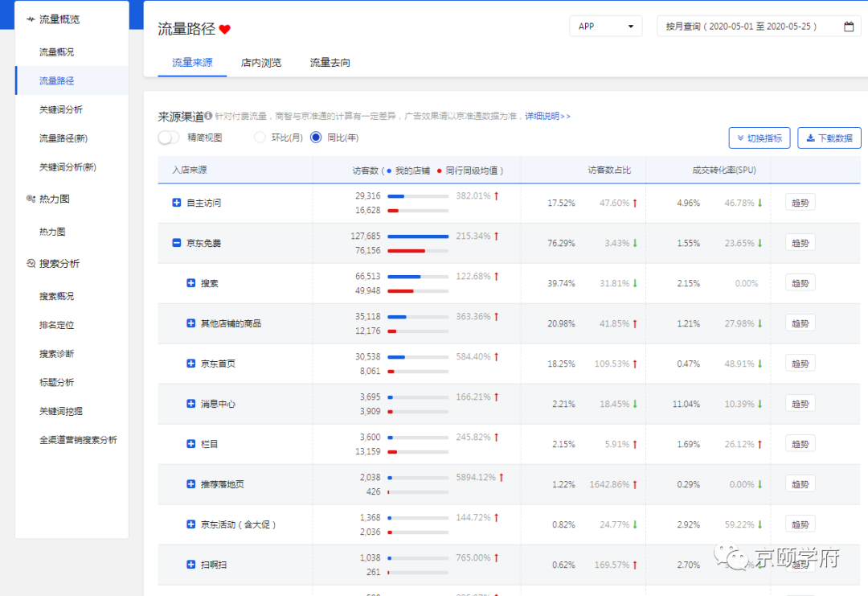Expand the 推荐落地页 row
Screen dimensions: 868x596
pyautogui.click(x=191, y=483)
